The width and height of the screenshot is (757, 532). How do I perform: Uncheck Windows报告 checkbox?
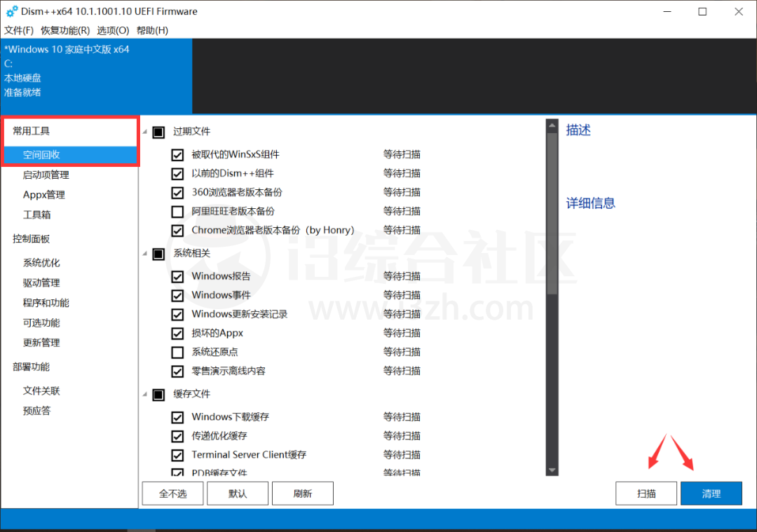(177, 277)
